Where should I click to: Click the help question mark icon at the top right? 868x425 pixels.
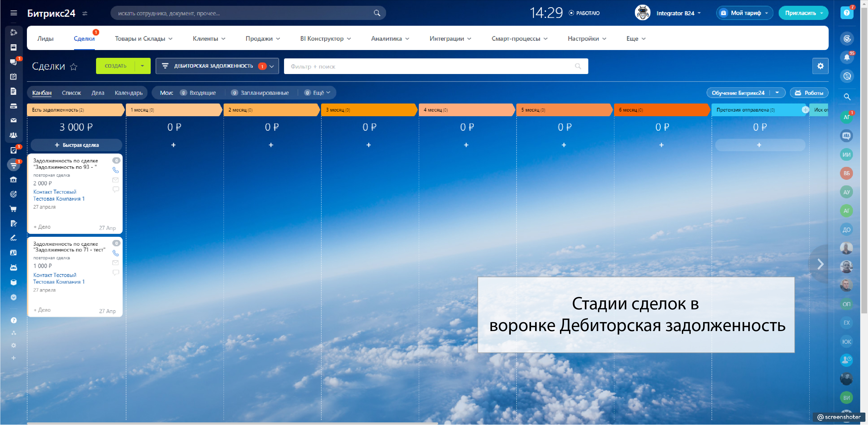point(846,13)
